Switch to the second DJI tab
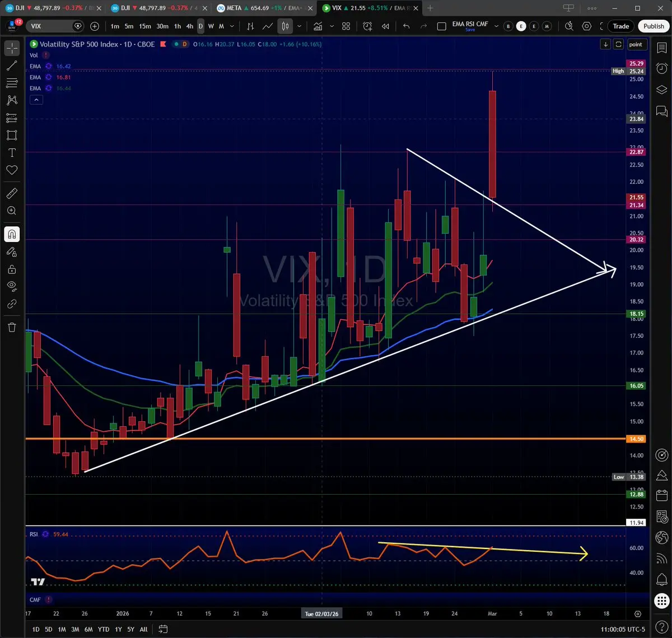 (x=158, y=8)
